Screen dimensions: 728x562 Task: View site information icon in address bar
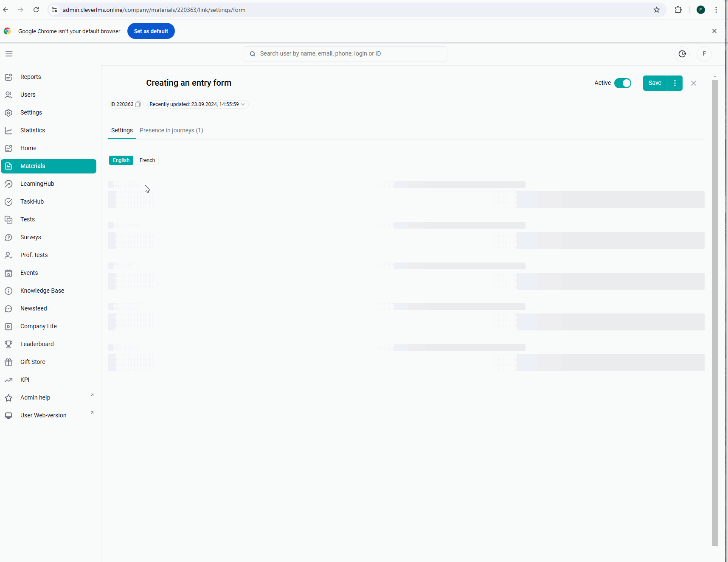[54, 10]
